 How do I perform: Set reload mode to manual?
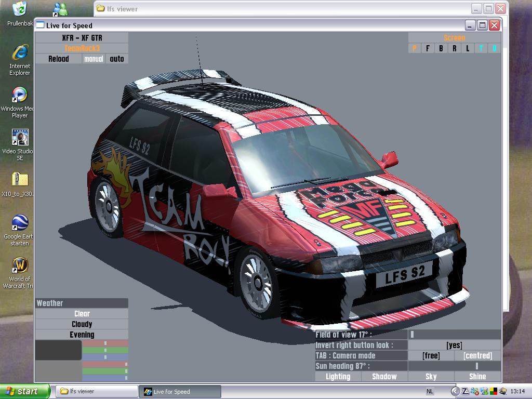pos(94,59)
